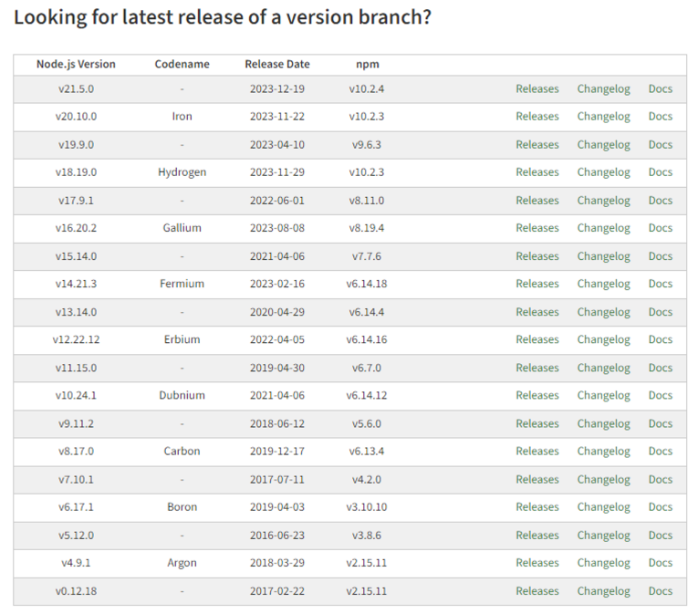Open Docs for v16.20.2
The width and height of the screenshot is (697, 612).
(x=660, y=228)
